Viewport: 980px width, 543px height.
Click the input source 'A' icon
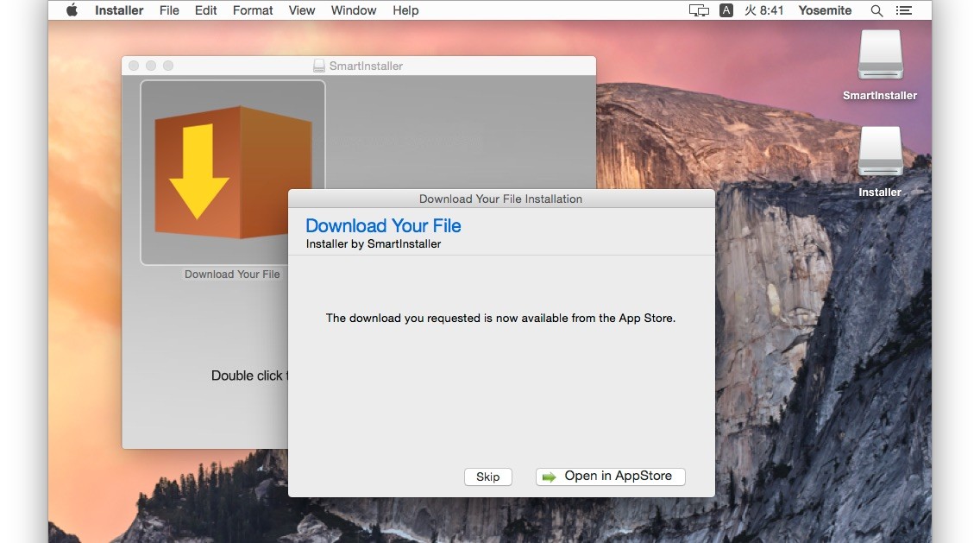pyautogui.click(x=726, y=10)
